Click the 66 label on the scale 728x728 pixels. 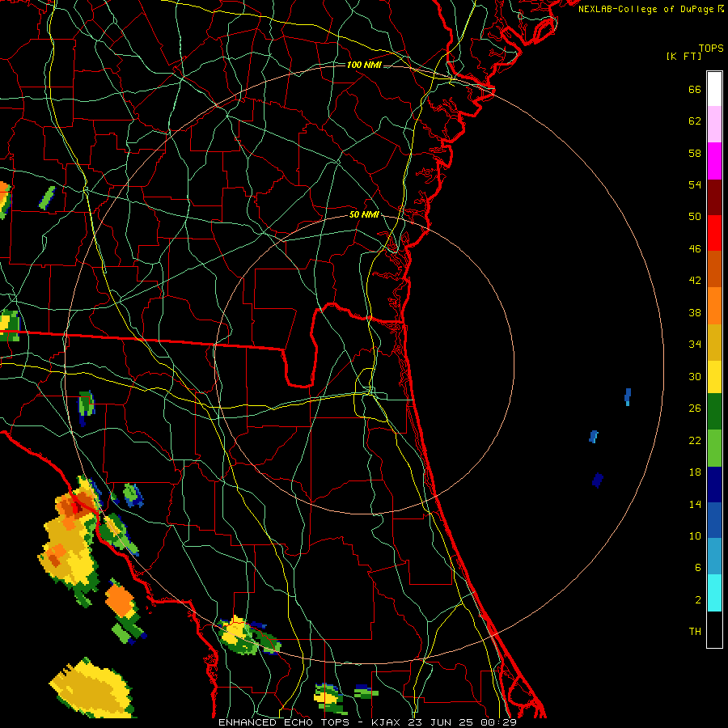point(695,89)
